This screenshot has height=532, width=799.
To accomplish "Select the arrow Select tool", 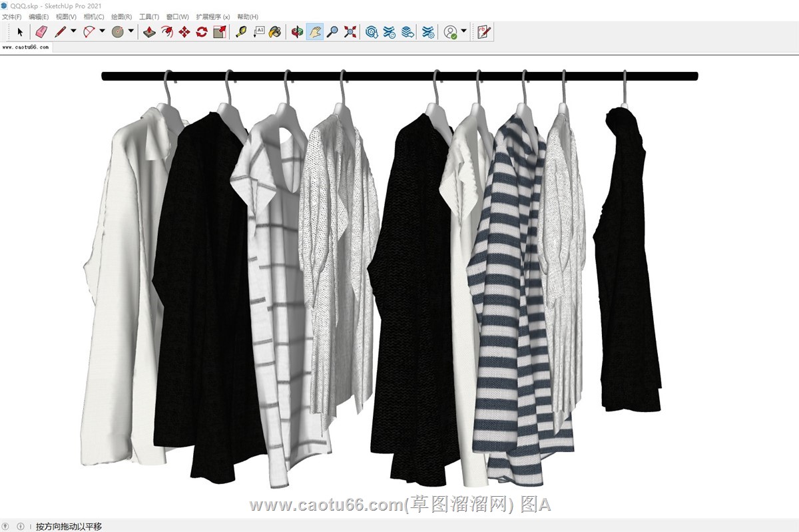I will click(x=20, y=31).
